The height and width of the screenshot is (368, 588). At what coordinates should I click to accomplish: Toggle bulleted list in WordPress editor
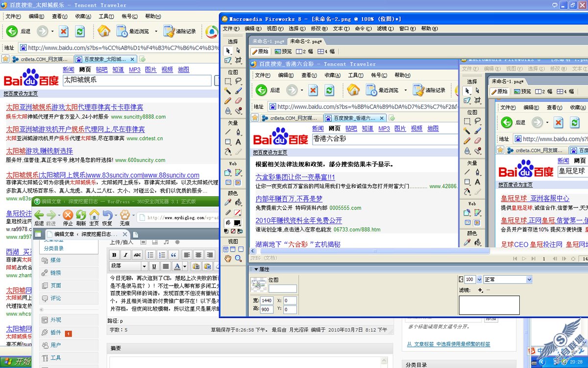[150, 255]
